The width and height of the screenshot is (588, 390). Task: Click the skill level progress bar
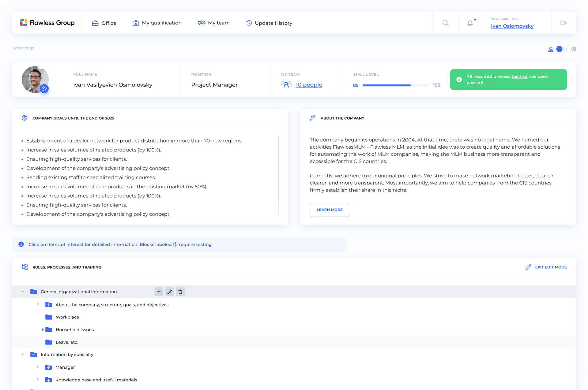coord(395,85)
